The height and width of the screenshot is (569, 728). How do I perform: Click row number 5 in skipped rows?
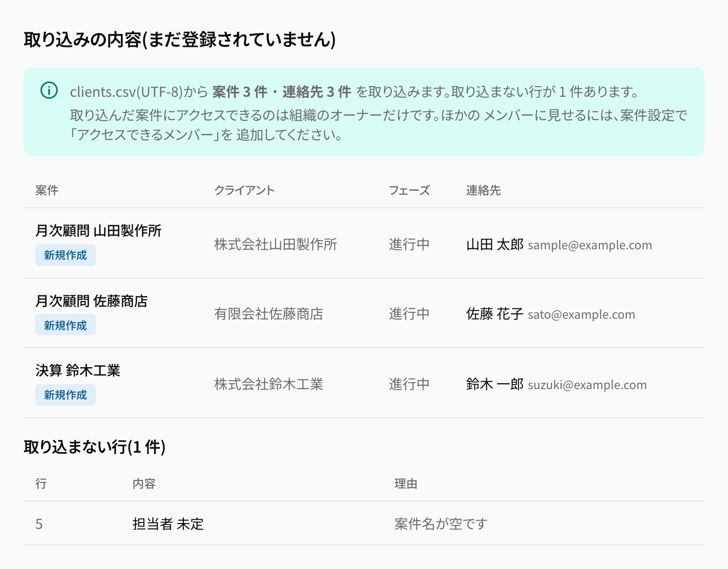[x=39, y=524]
